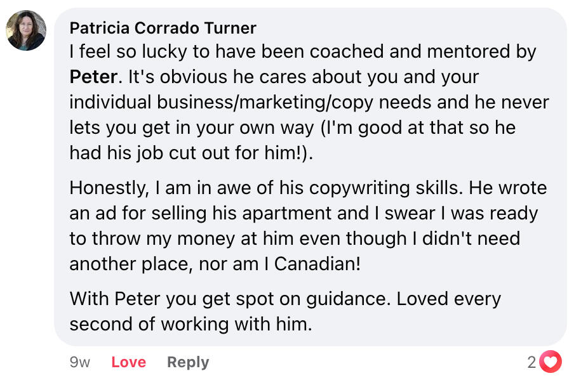Reply to Patricia's comment
Screen dimensions: 588x378
187,362
